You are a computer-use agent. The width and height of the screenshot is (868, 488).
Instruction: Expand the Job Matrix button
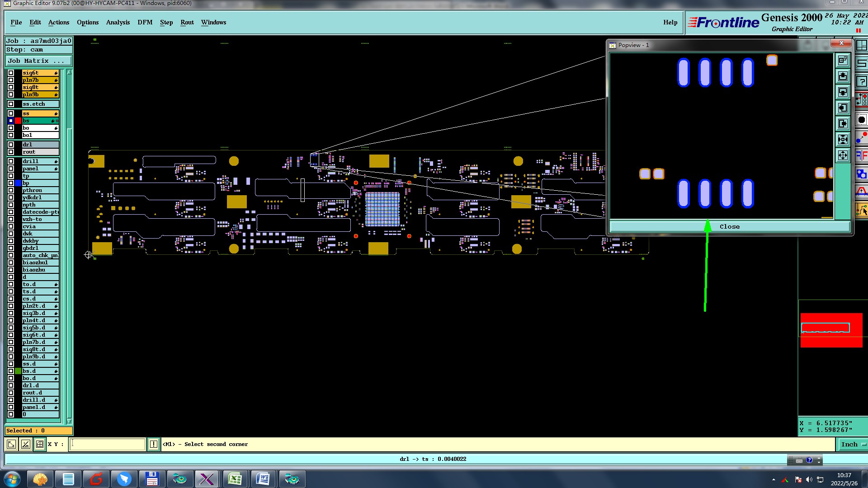click(x=38, y=61)
